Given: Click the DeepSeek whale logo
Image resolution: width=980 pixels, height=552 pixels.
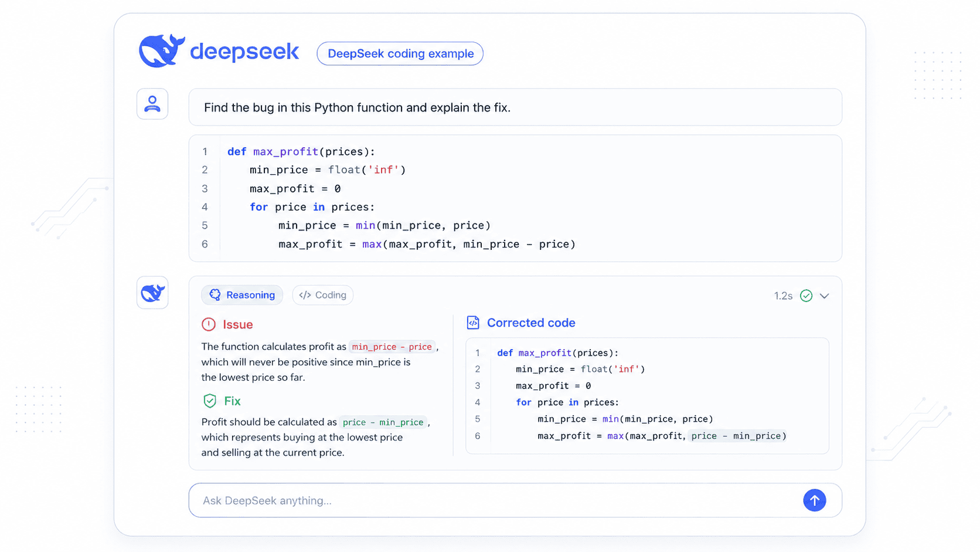Looking at the screenshot, I should click(x=162, y=50).
